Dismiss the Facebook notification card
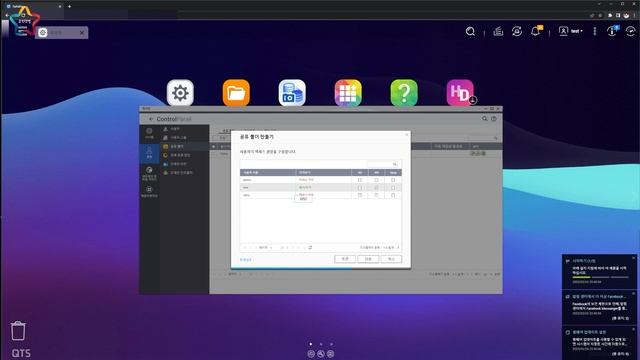This screenshot has height=360, width=640. 633,293
